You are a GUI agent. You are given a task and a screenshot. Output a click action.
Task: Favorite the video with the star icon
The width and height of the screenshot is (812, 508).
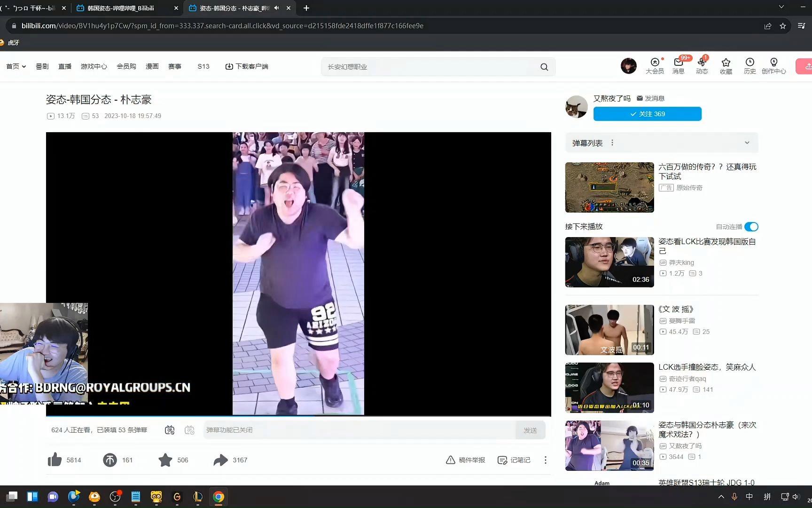[165, 460]
